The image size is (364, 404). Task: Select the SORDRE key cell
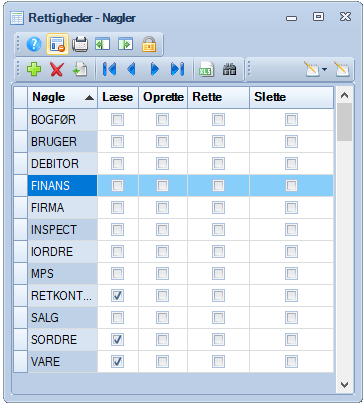[62, 339]
